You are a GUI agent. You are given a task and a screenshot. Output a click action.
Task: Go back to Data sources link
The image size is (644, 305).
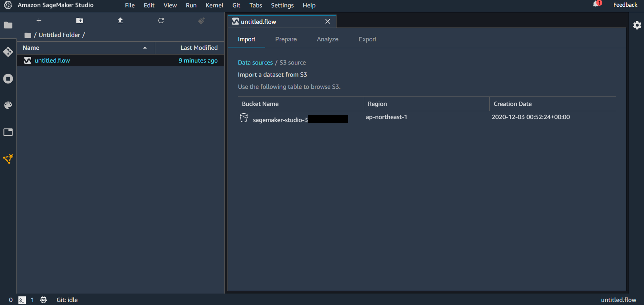[x=255, y=63]
